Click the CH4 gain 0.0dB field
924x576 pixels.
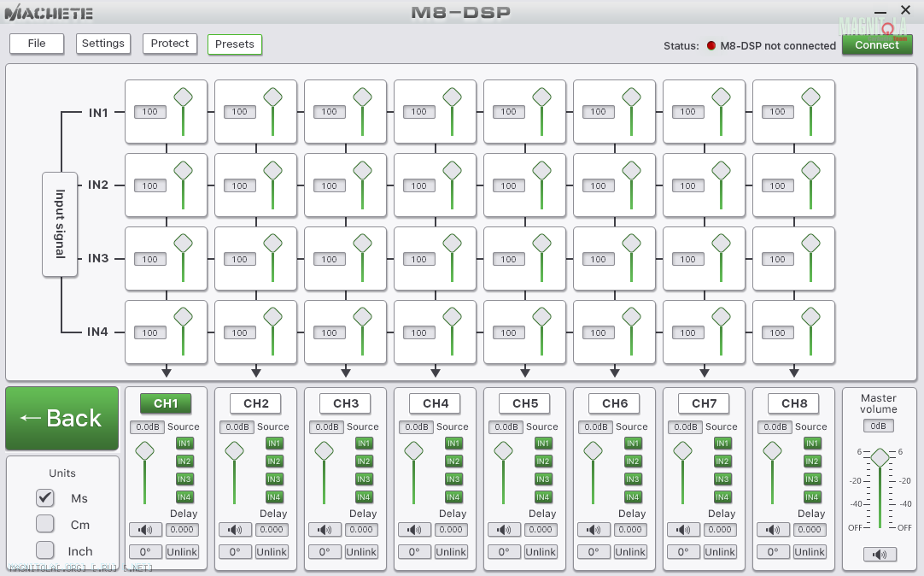point(417,426)
